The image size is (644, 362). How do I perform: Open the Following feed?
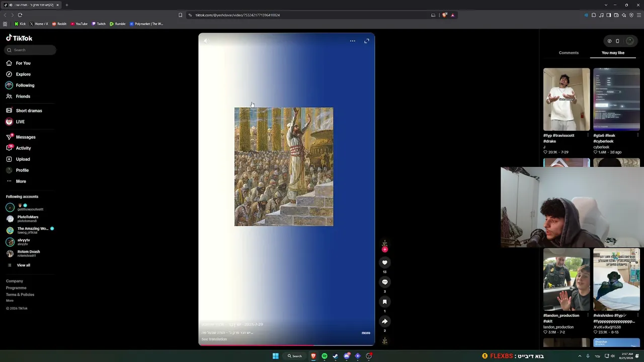coord(20,85)
